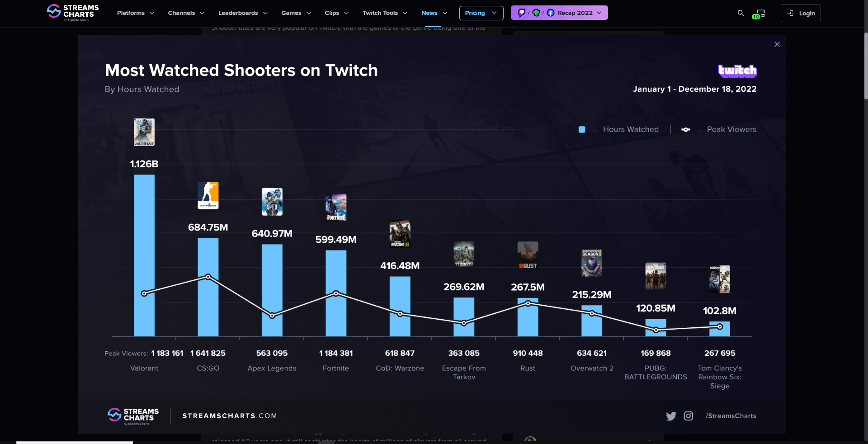Click the 1.126B value label
The image size is (868, 444).
[144, 164]
